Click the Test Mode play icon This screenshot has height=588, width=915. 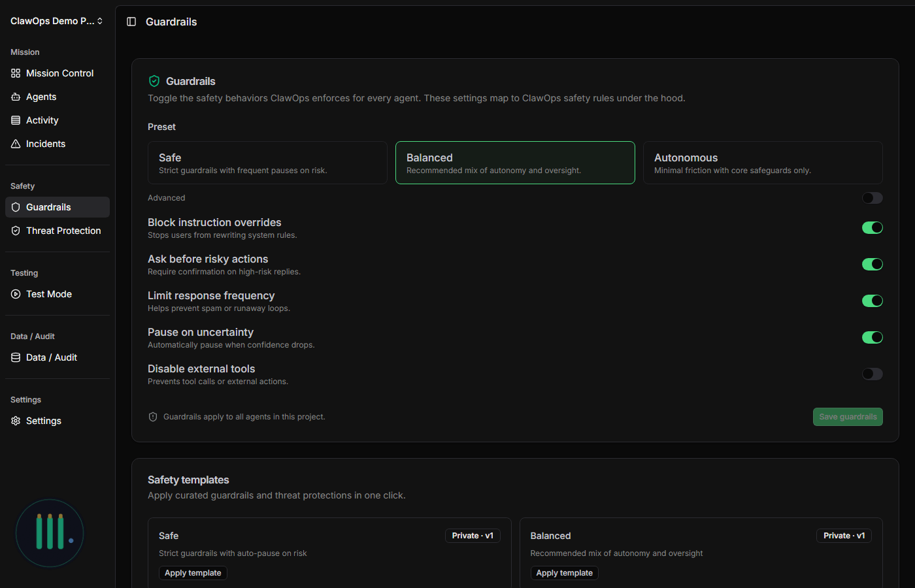16,294
